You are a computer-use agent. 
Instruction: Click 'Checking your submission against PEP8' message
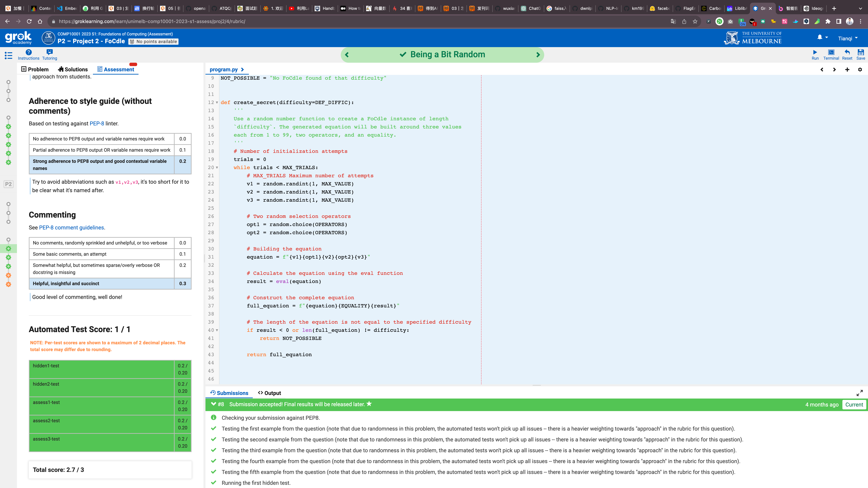tap(271, 418)
